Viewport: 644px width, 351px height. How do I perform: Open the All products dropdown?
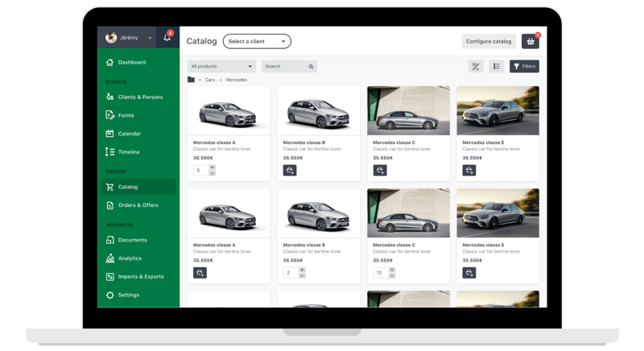click(221, 67)
